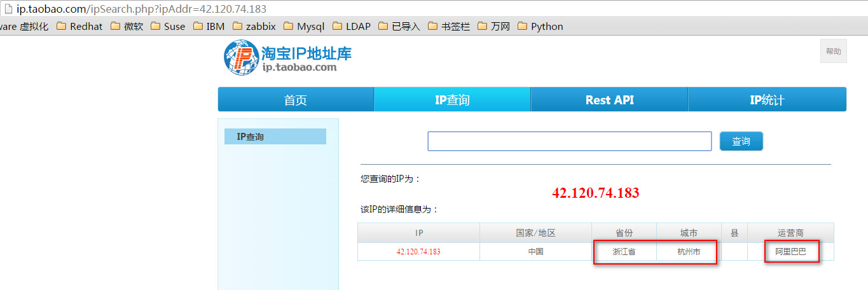The height and width of the screenshot is (290, 868).
Task: Open the IP统计 navigation tab
Action: (767, 100)
